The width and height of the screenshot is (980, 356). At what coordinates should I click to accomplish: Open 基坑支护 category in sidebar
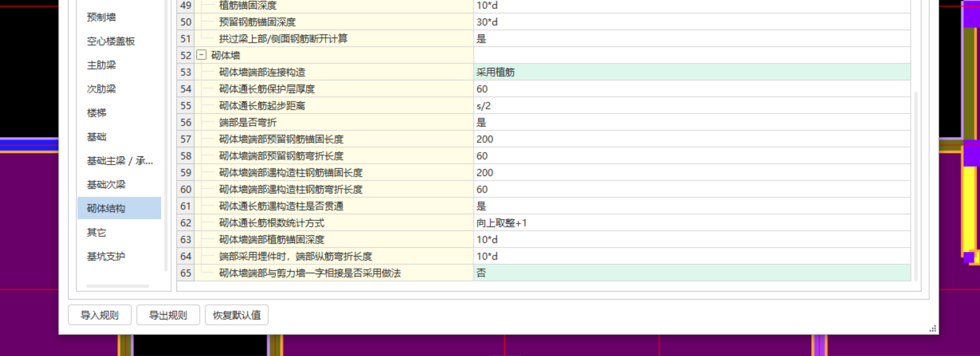click(x=106, y=256)
